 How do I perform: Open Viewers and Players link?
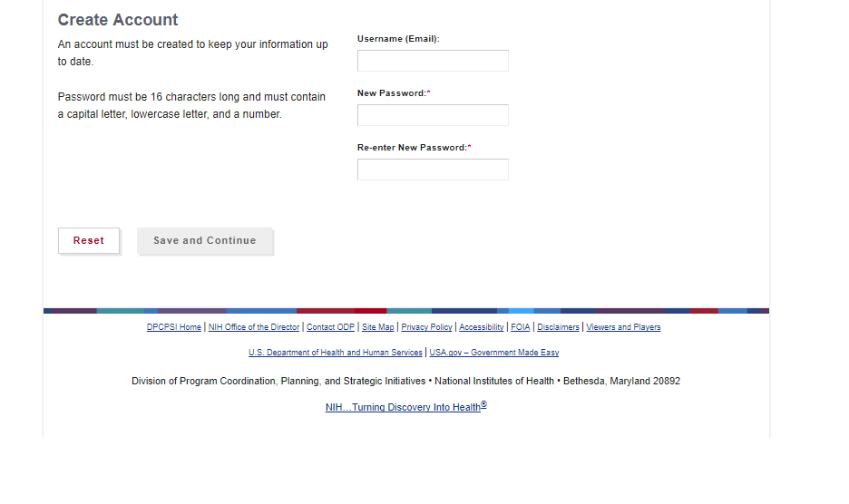click(623, 327)
